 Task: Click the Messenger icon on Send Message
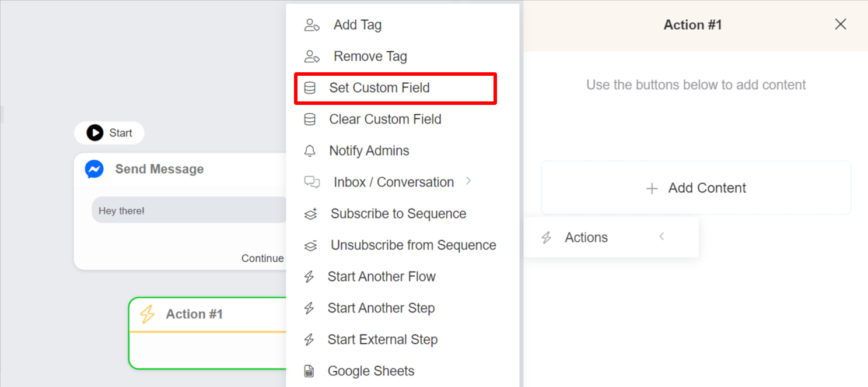click(x=94, y=169)
